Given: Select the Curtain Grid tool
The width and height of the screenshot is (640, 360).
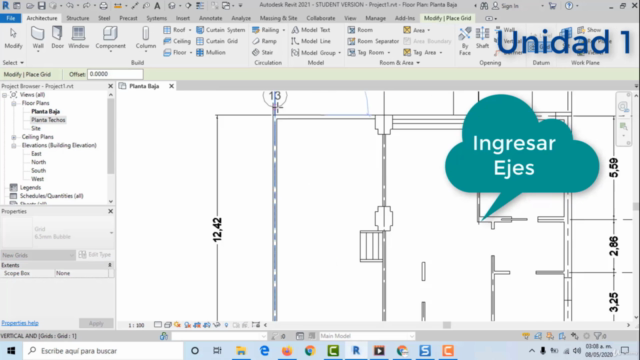Looking at the screenshot, I should click(x=217, y=41).
